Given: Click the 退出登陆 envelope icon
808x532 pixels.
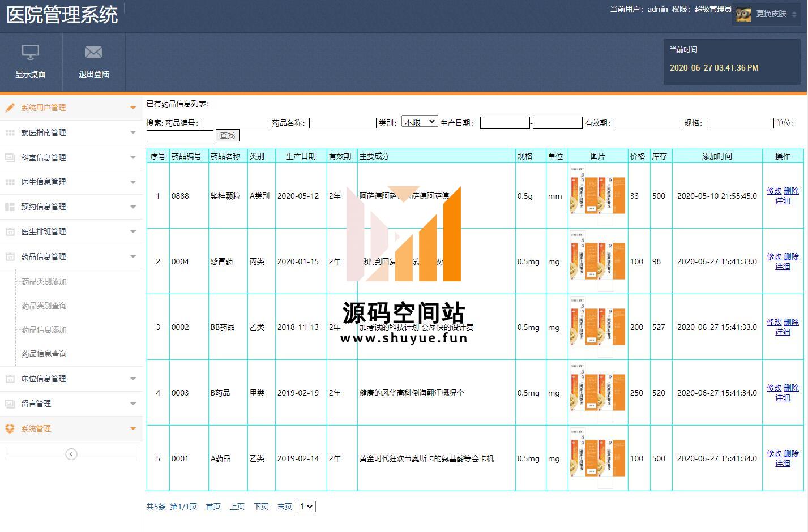Looking at the screenshot, I should pos(93,53).
